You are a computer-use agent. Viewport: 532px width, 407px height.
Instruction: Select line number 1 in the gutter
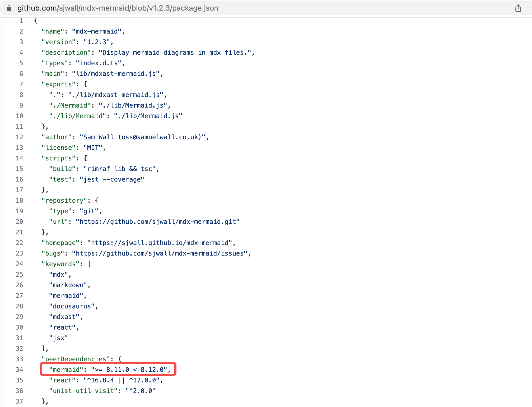tap(21, 20)
